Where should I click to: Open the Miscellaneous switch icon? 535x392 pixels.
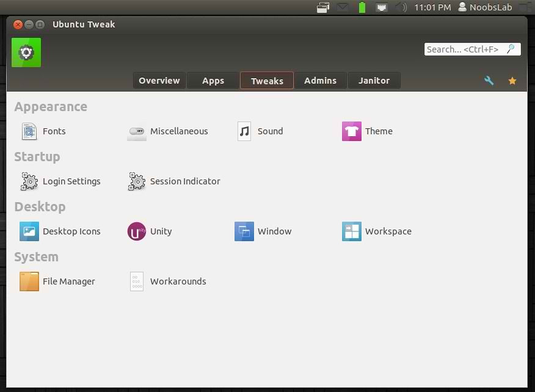click(137, 132)
